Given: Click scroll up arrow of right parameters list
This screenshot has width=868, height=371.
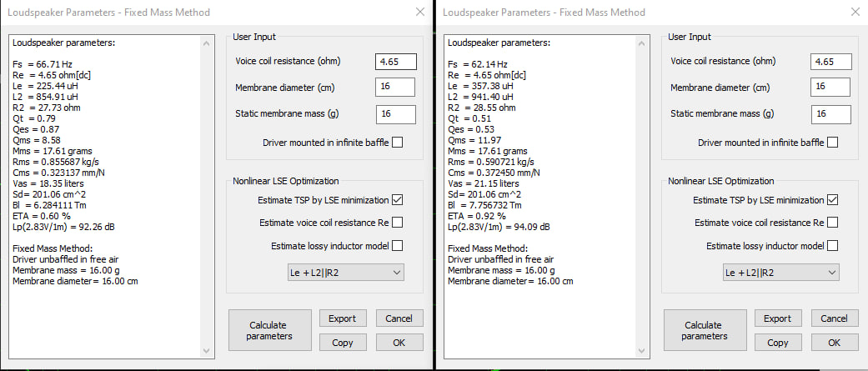Looking at the screenshot, I should [x=641, y=43].
